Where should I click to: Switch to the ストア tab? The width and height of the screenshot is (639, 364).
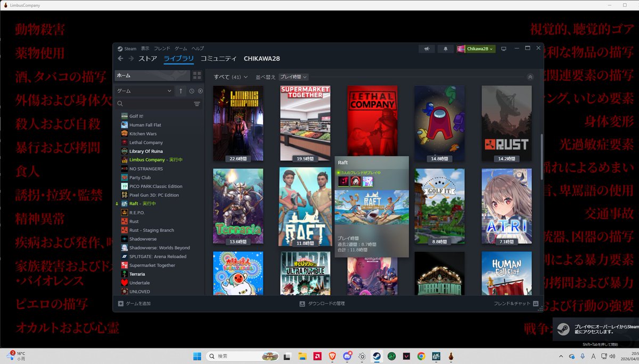[148, 59]
